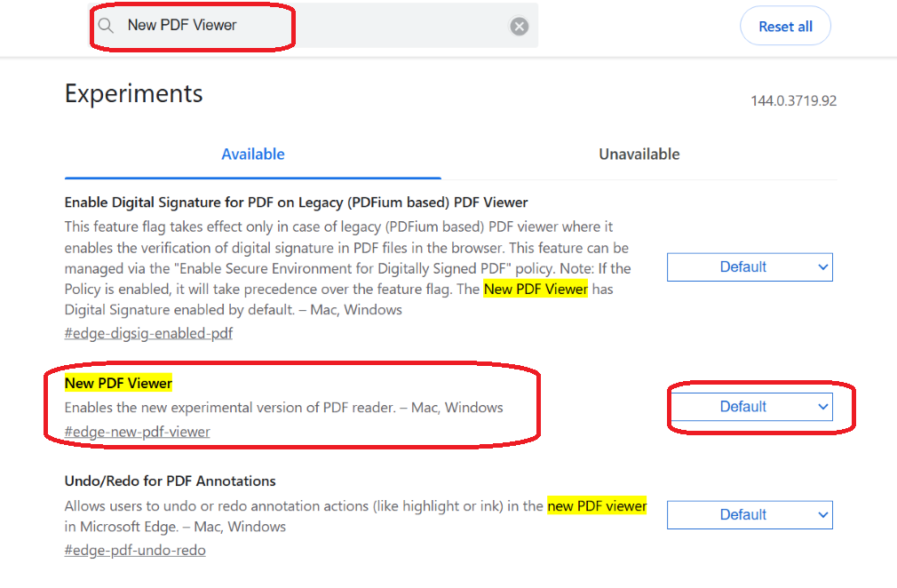Screen dimensions: 897x588
Task: Click the Reset all button
Action: (785, 27)
